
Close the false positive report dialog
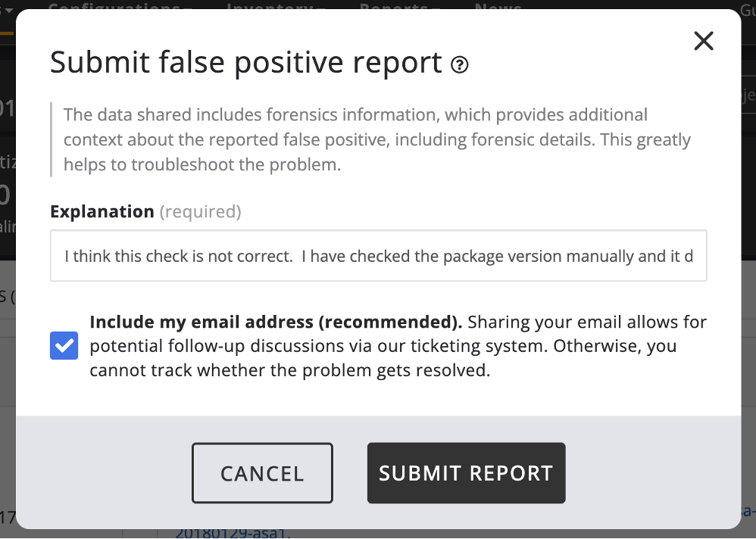coord(704,41)
